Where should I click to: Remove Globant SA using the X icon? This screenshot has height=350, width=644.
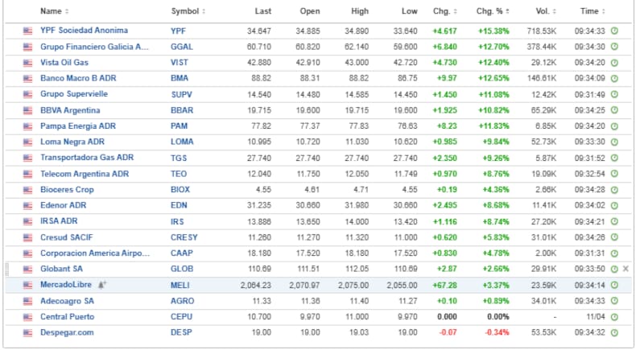pos(625,269)
